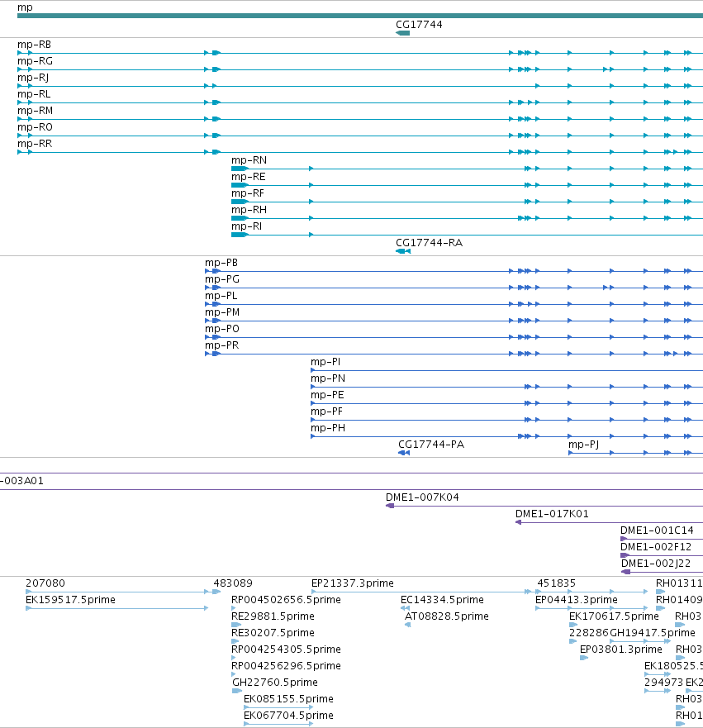The height and width of the screenshot is (728, 703).
Task: Click the CG17744-PA protein glyph
Action: tap(404, 453)
